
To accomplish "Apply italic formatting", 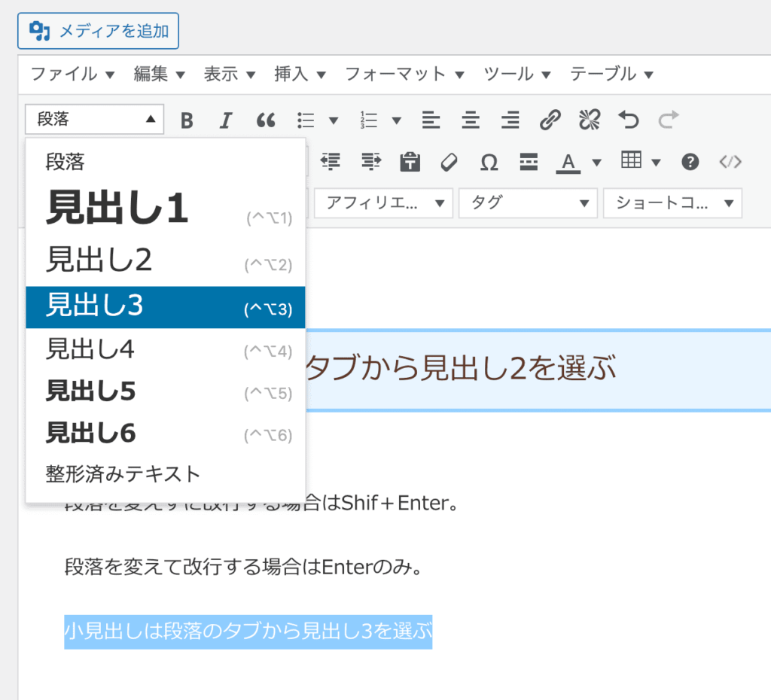I will pos(226,120).
